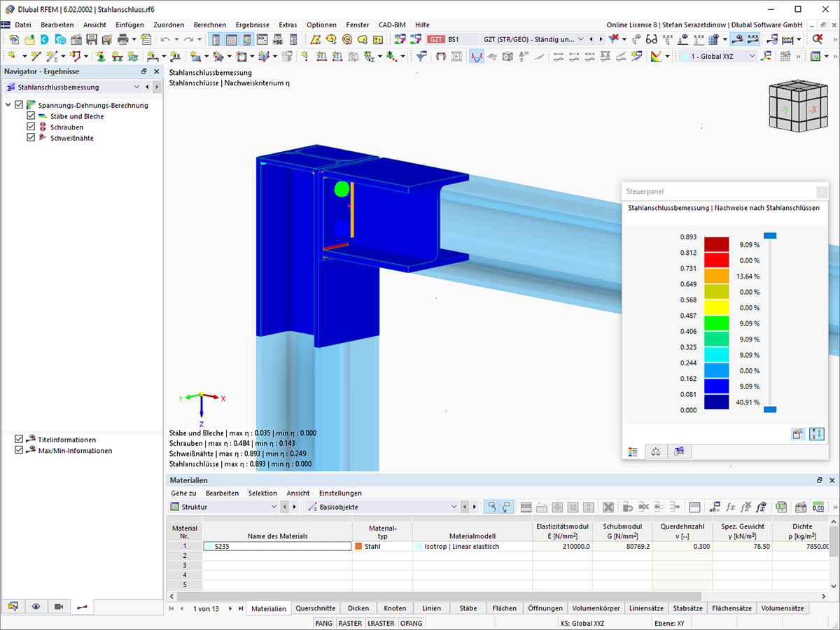The height and width of the screenshot is (630, 840).
Task: Open Stahlanschlussbemessung dropdown in navigator
Action: (x=136, y=87)
